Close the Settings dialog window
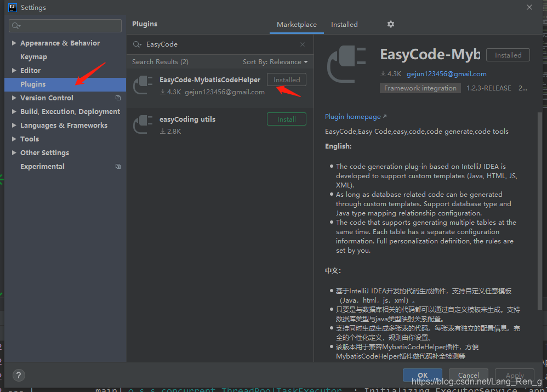Image resolution: width=547 pixels, height=392 pixels. click(x=529, y=7)
